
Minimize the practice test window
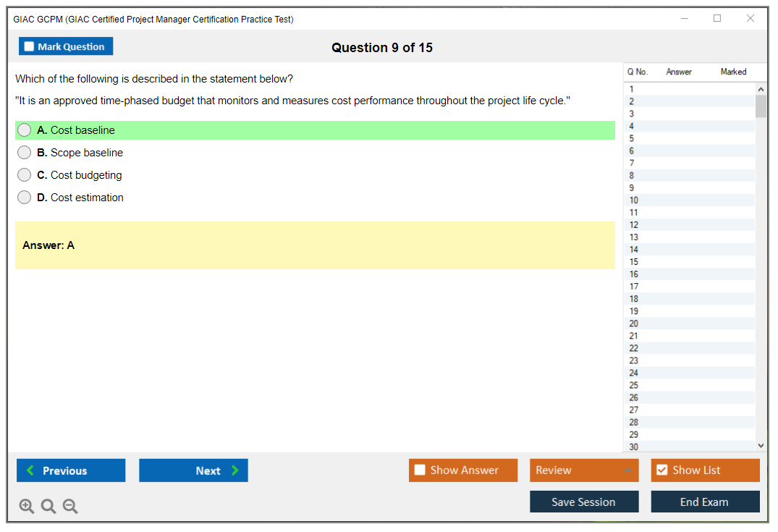tap(685, 19)
